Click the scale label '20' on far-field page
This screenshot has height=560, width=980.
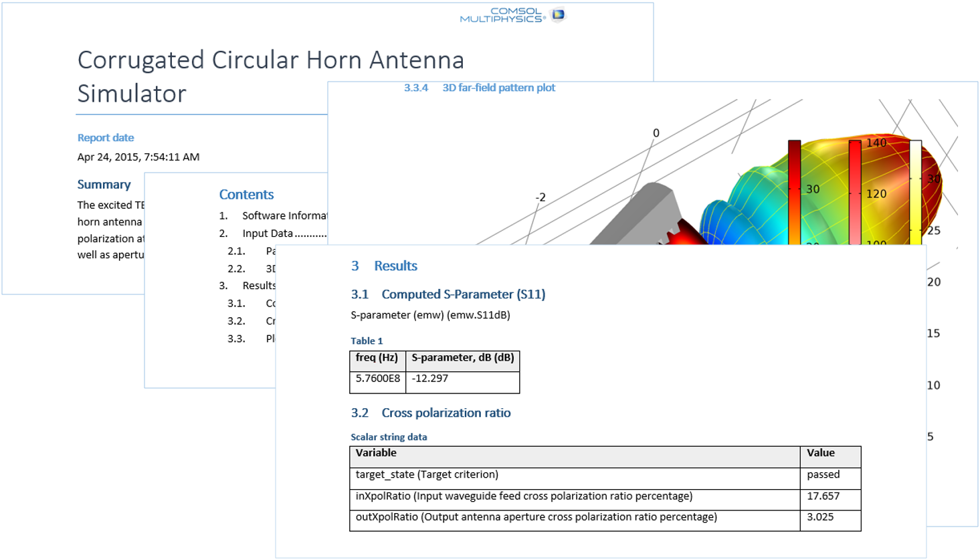coord(934,282)
